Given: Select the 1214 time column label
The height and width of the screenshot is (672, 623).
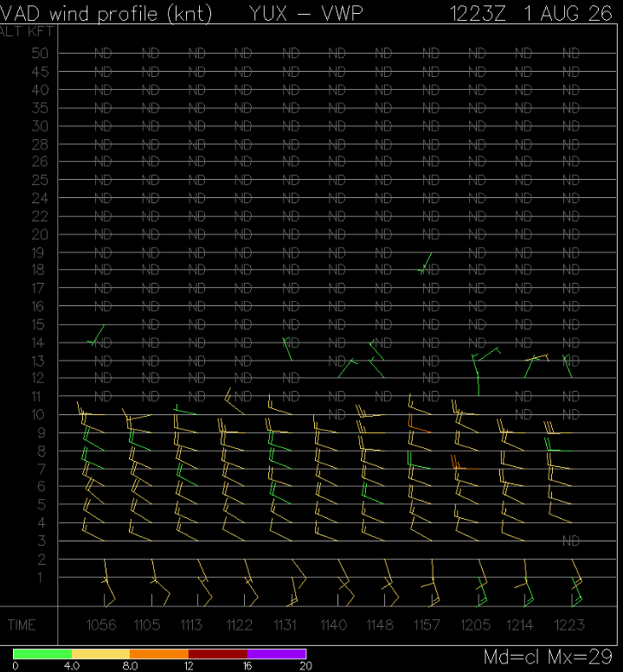Looking at the screenshot, I should pyautogui.click(x=520, y=625).
